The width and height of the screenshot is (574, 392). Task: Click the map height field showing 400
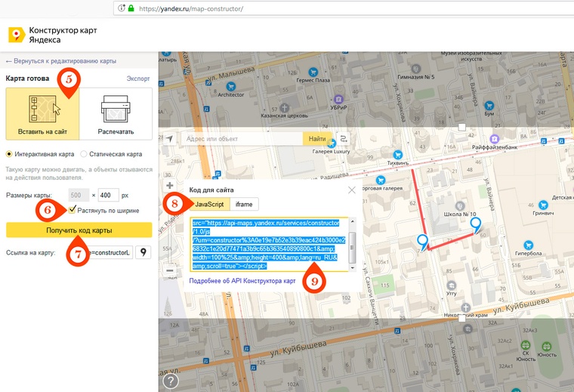[109, 194]
